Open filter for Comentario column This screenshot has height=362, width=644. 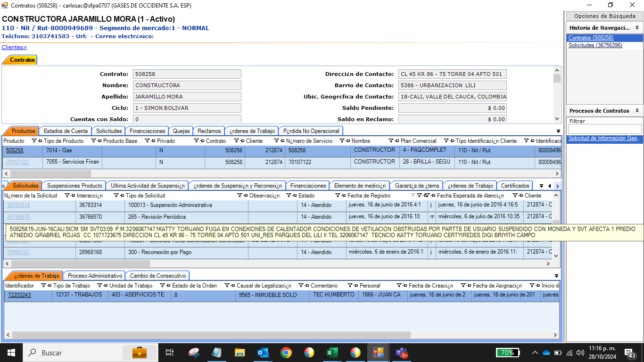(349, 286)
